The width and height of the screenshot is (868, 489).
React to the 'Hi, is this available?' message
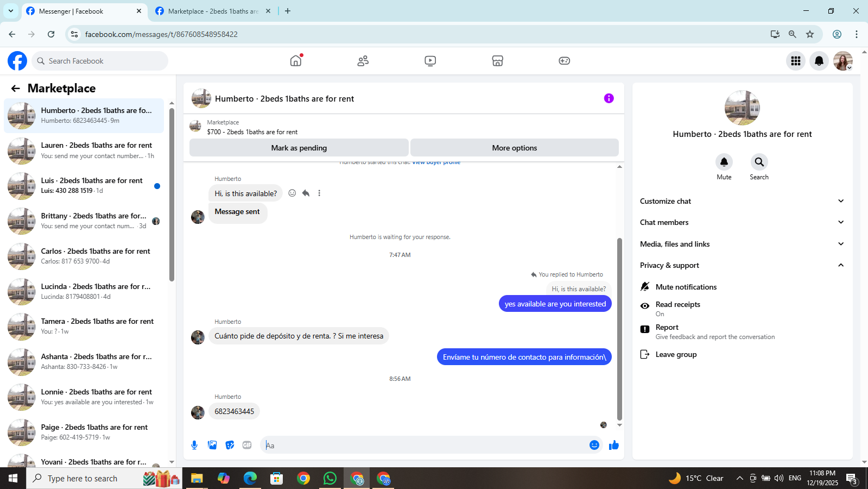click(x=292, y=193)
